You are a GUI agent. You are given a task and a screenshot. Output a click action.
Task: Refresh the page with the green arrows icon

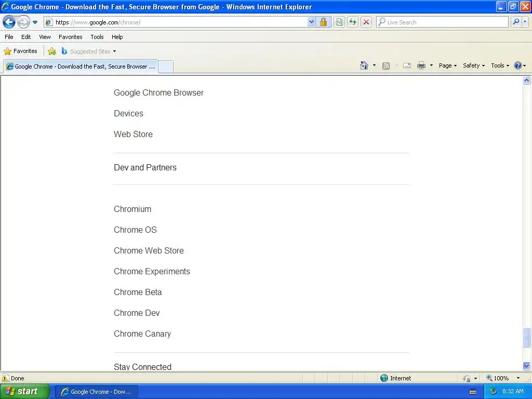point(353,22)
